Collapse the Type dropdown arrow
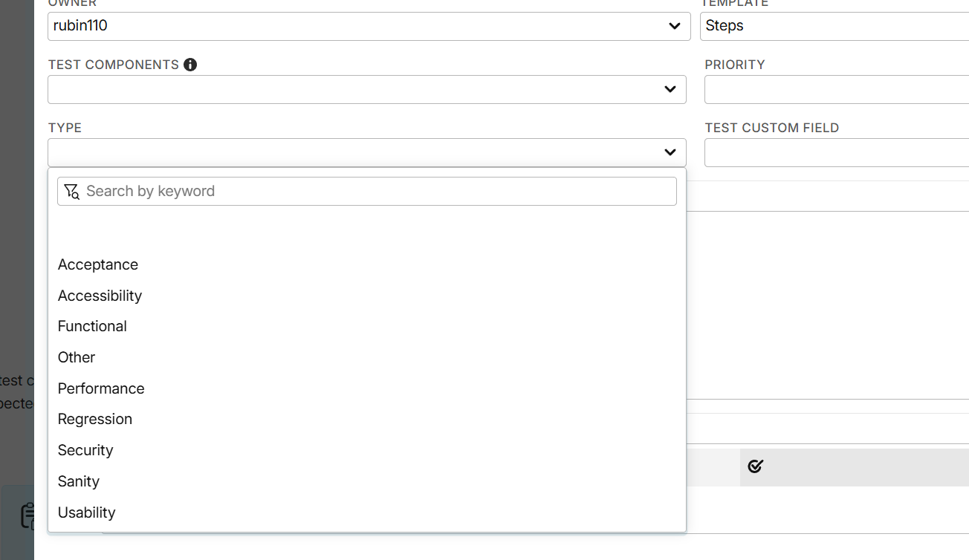Viewport: 969px width, 560px height. pos(670,152)
